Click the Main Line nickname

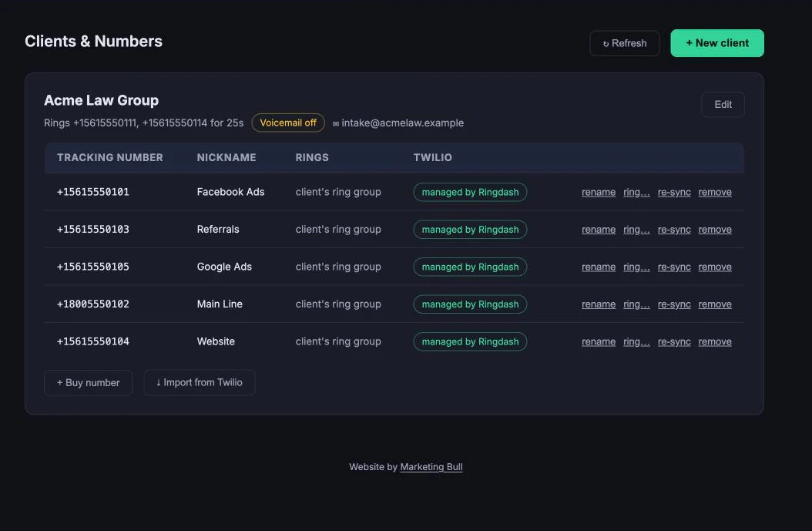click(x=220, y=304)
